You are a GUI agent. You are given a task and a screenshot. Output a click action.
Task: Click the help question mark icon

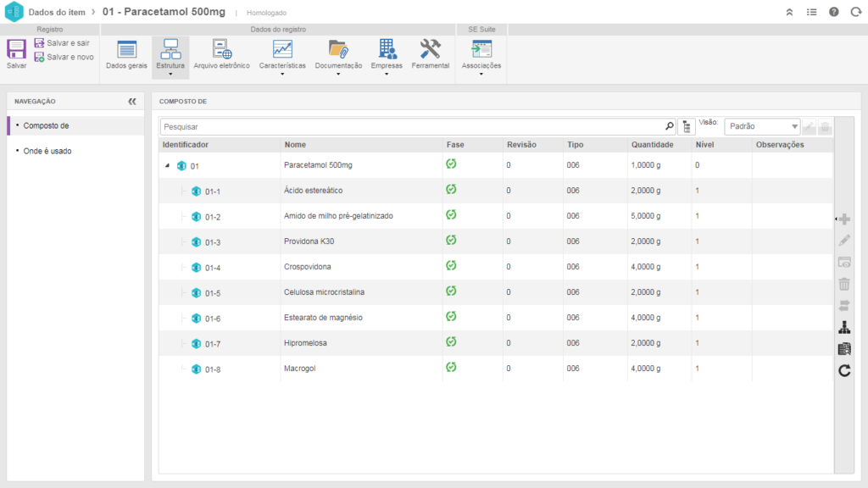(834, 12)
